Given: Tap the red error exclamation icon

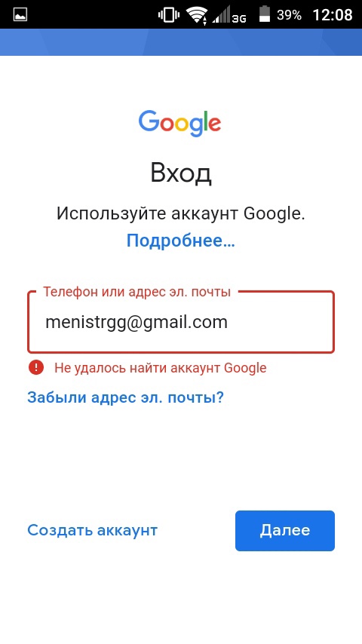Looking at the screenshot, I should [36, 367].
